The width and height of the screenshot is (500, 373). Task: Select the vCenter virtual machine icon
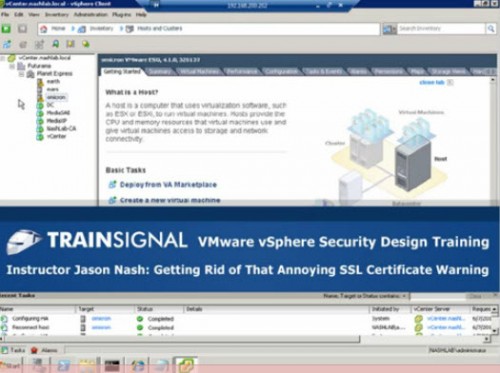40,136
